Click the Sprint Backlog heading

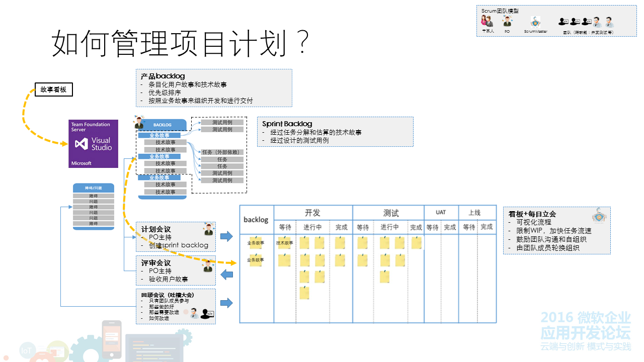coord(287,124)
